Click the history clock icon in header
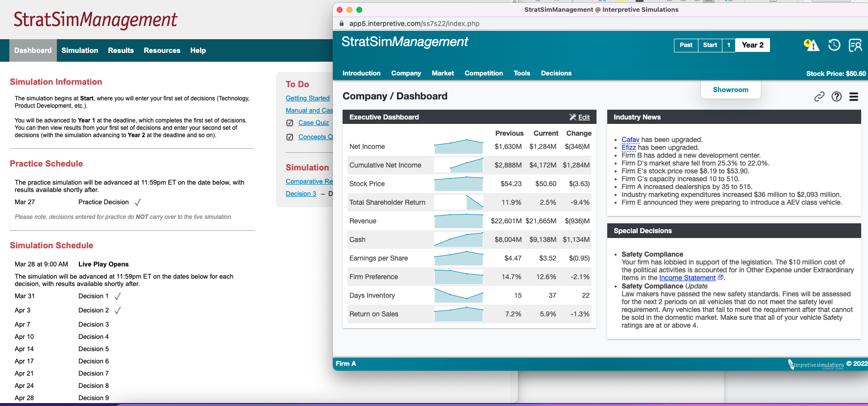The width and height of the screenshot is (868, 406). (834, 45)
